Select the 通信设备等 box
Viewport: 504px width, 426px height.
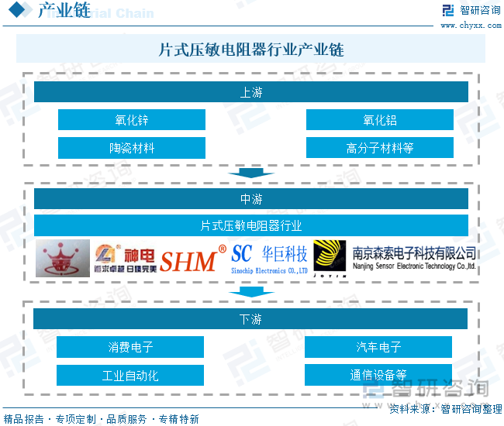pos(378,375)
